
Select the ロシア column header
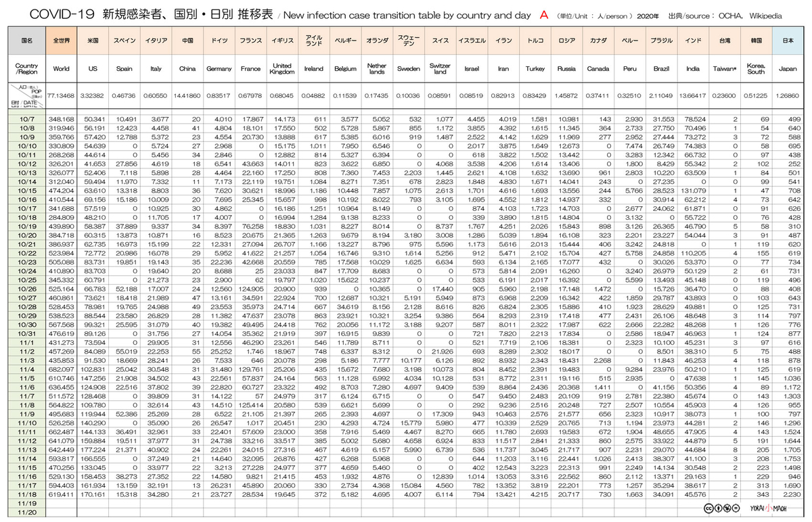pyautogui.click(x=566, y=41)
